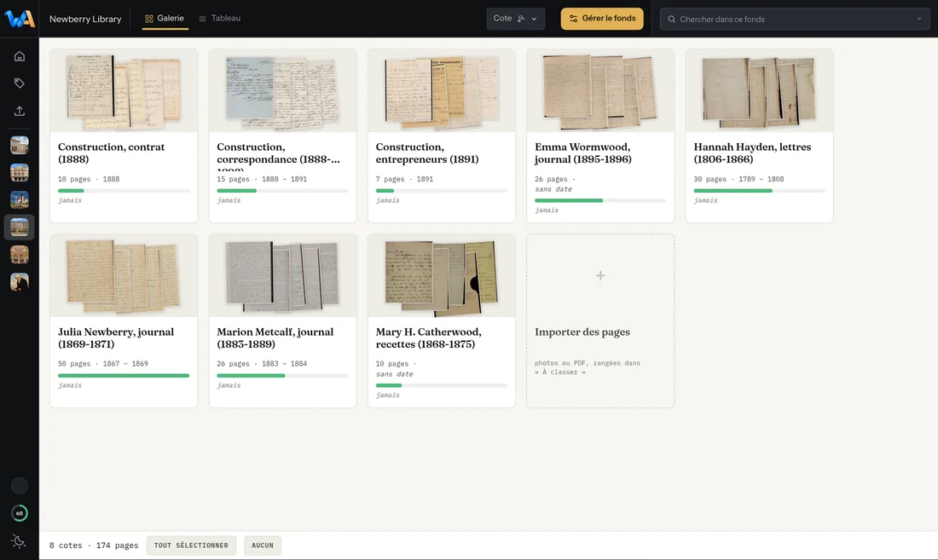Click title Hannah Hayden, lettres (1806-1866)
This screenshot has height=560, width=938.
pyautogui.click(x=753, y=153)
